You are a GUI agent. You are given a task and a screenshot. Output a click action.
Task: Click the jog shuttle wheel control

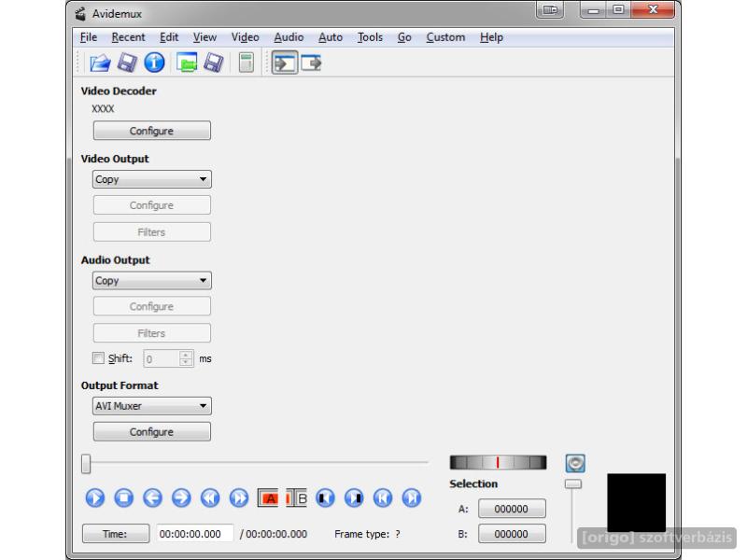tap(498, 462)
